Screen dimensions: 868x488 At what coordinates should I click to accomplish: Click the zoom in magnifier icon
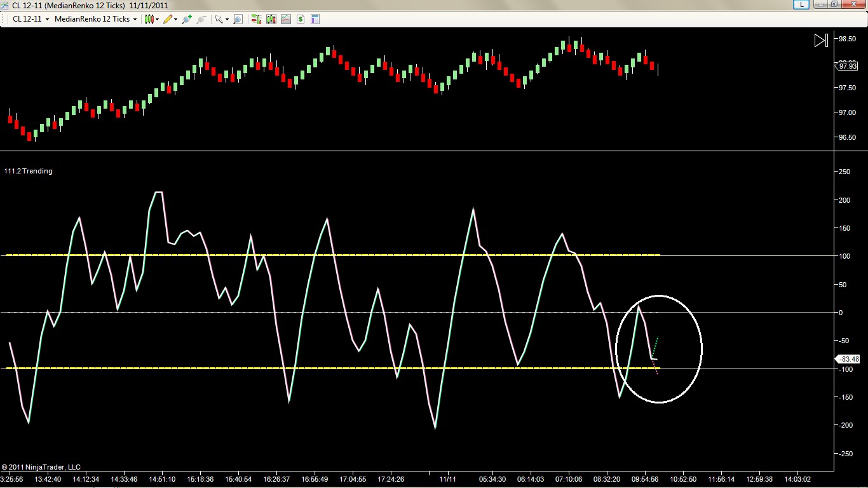pyautogui.click(x=187, y=19)
